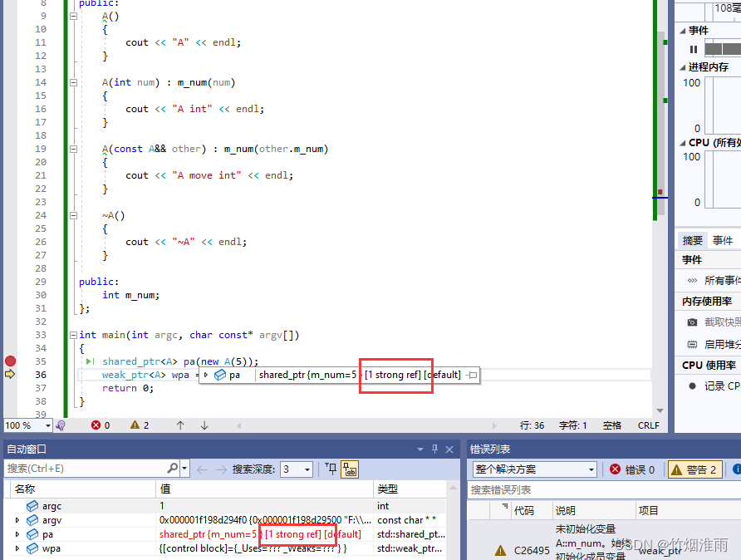Viewport: 741px width, 560px height.
Task: Click the search back arrow
Action: (202, 469)
